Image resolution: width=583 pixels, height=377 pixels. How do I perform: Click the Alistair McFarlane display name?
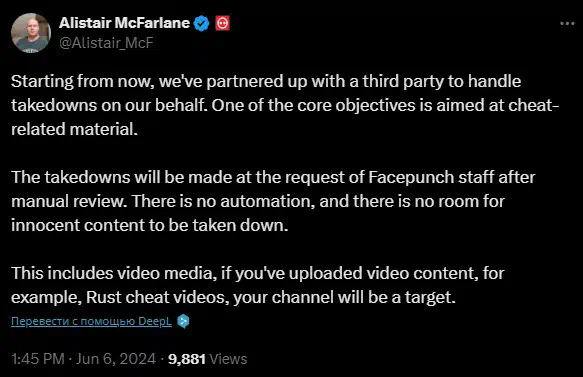pyautogui.click(x=124, y=23)
